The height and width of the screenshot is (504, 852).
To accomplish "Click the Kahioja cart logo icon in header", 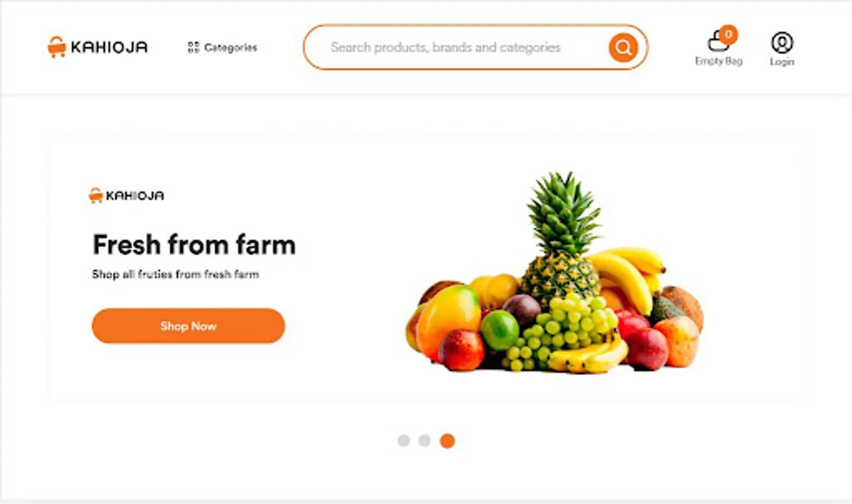I will coord(57,47).
